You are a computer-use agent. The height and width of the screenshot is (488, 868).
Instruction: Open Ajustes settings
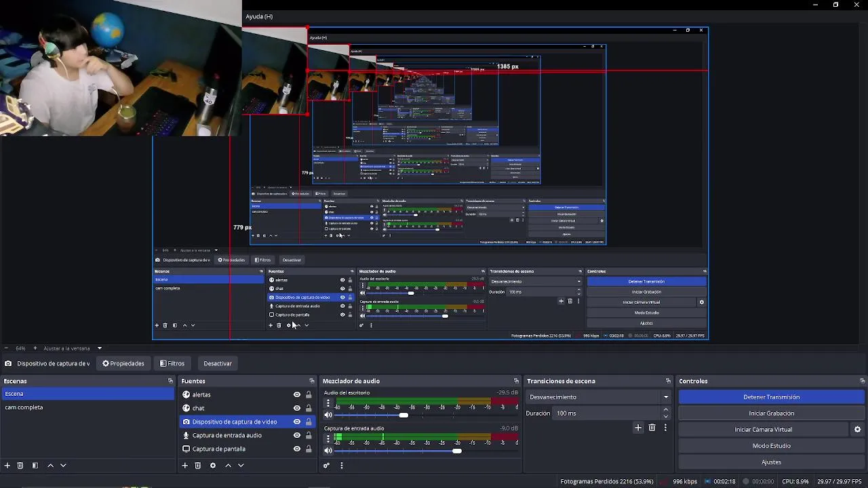coord(772,462)
